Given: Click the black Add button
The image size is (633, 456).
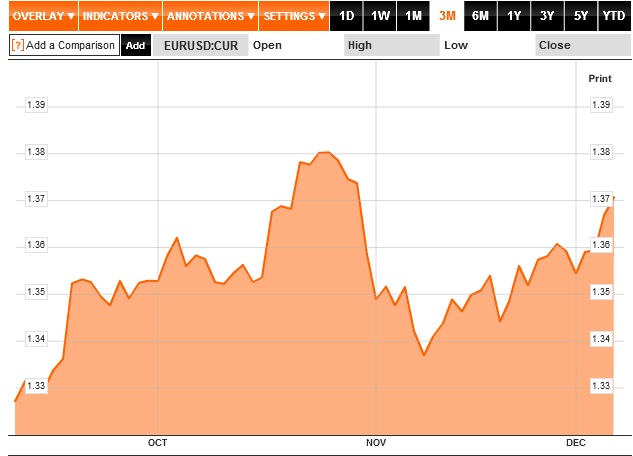Looking at the screenshot, I should tap(136, 45).
